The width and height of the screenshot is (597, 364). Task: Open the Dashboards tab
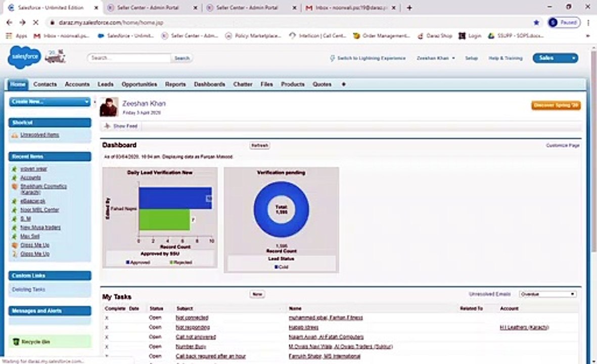[x=209, y=84]
